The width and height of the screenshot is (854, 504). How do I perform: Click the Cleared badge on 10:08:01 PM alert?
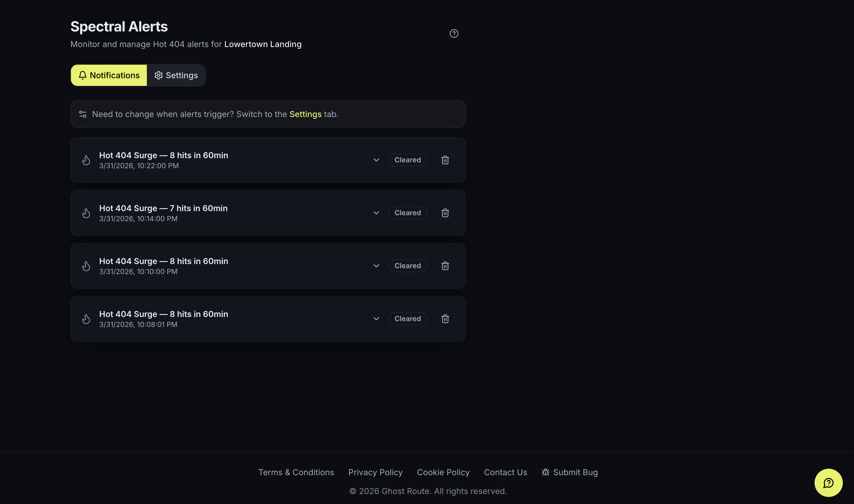click(x=408, y=319)
